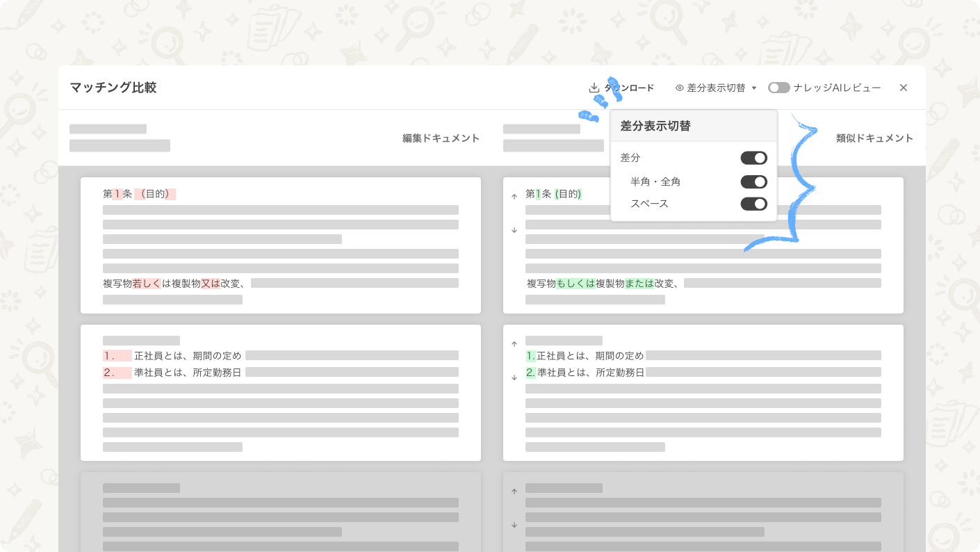Click up arrow beside third similar block
This screenshot has height=552, width=980.
[514, 492]
